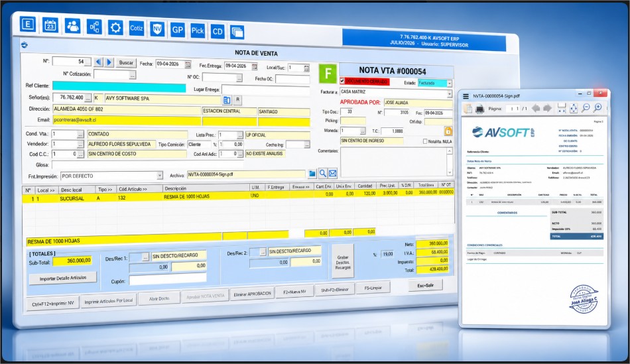The height and width of the screenshot is (364, 630).
Task: Go to previous nota de venta arrow
Action: pyautogui.click(x=98, y=62)
